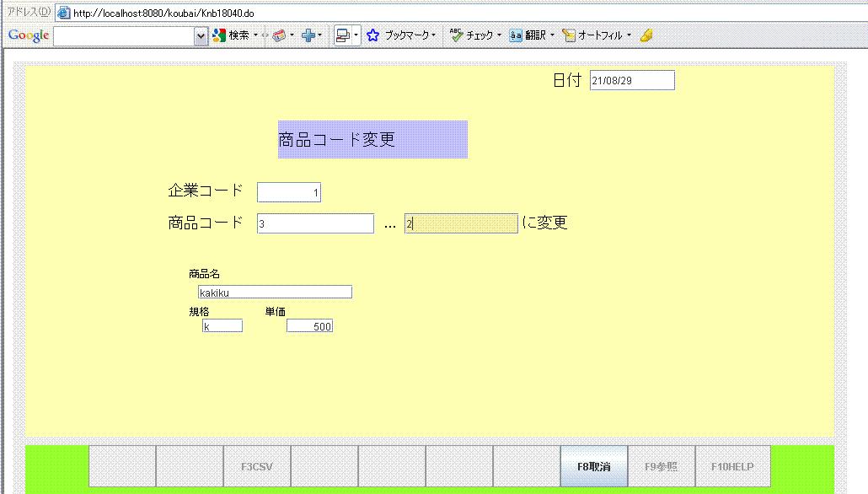Click the 規格 field showing k
Screen dimensions: 868x494
(222, 325)
